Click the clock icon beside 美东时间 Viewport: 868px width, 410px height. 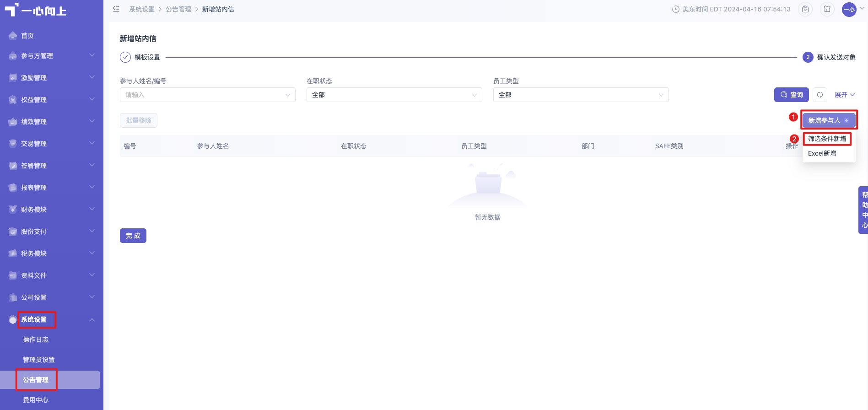coord(675,9)
